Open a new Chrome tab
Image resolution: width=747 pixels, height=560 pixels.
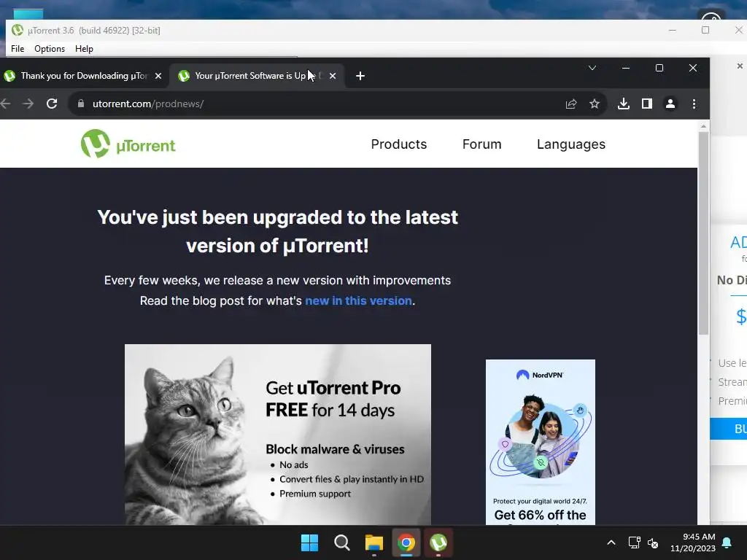pos(360,76)
